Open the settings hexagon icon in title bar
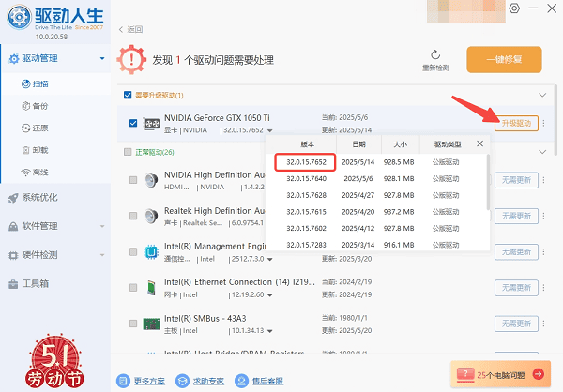 [x=514, y=8]
